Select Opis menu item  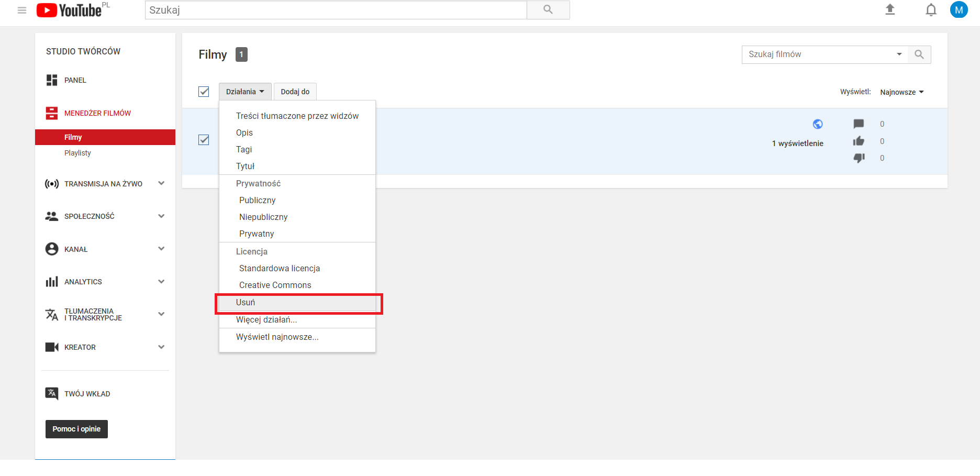[x=297, y=132]
